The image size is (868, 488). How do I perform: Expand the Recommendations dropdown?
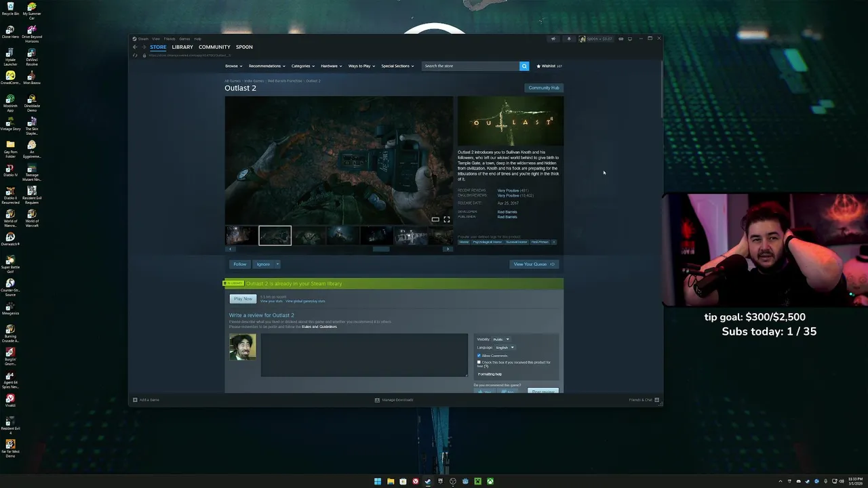coord(267,66)
